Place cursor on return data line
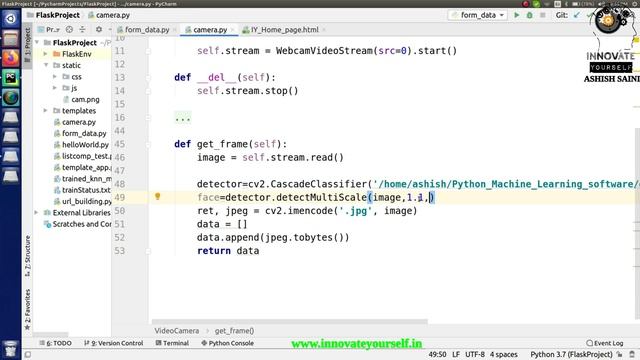 228,251
